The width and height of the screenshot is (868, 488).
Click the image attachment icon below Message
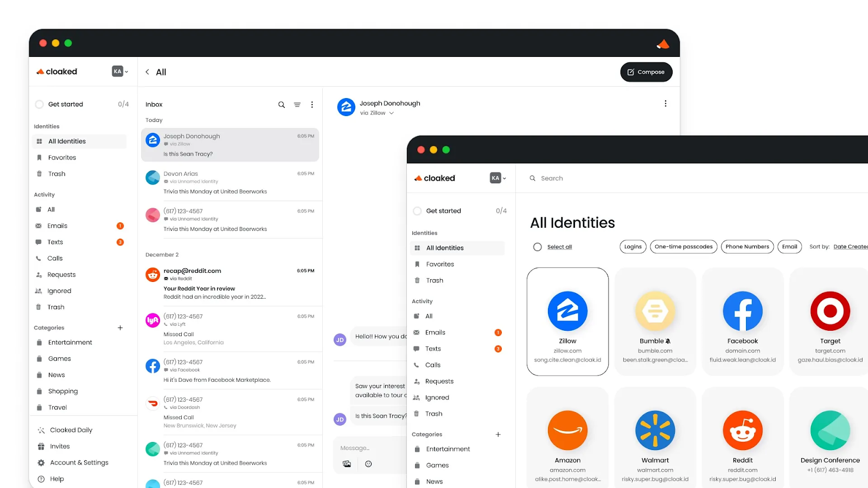click(x=347, y=464)
